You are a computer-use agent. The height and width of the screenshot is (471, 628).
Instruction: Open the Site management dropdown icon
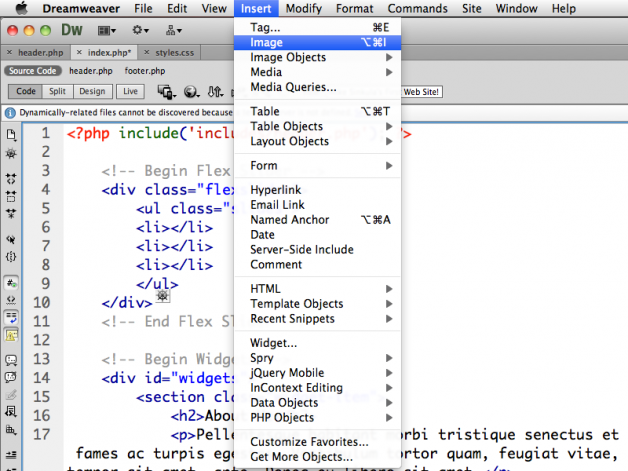(x=174, y=30)
